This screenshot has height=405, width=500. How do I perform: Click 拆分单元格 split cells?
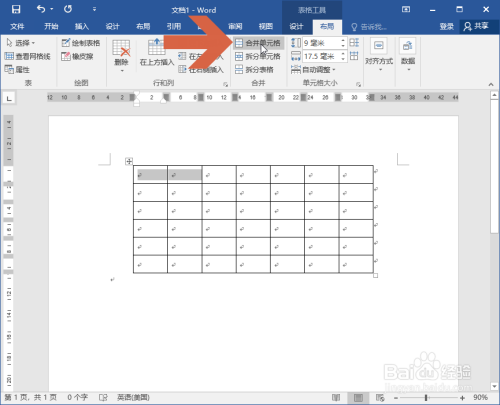click(x=258, y=56)
